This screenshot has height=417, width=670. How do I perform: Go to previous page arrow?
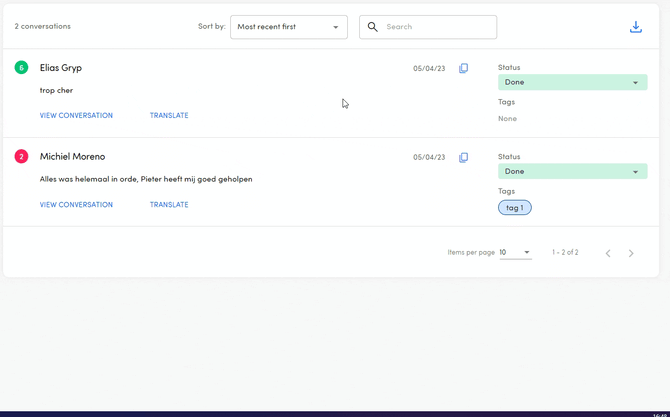pos(607,253)
